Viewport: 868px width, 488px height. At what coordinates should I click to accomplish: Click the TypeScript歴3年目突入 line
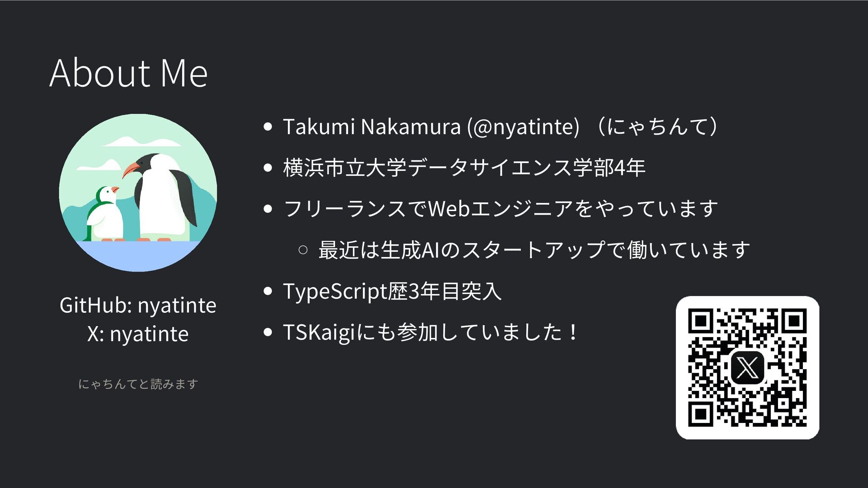point(392,291)
